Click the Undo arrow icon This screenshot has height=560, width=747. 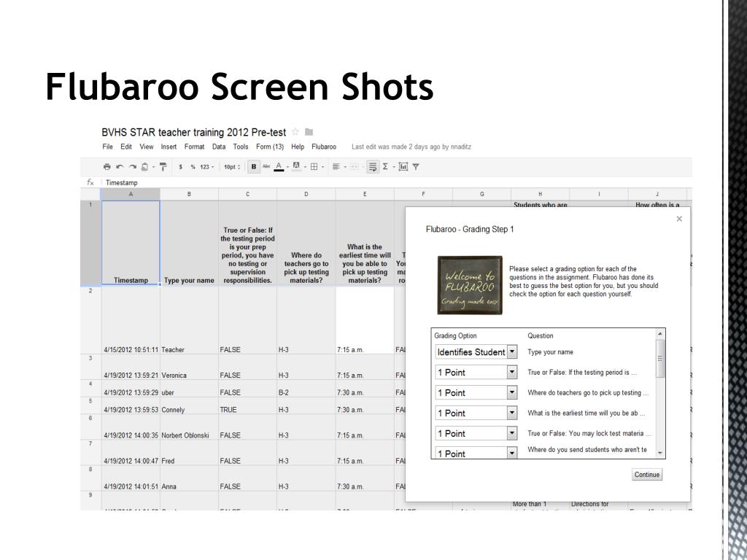pos(118,167)
